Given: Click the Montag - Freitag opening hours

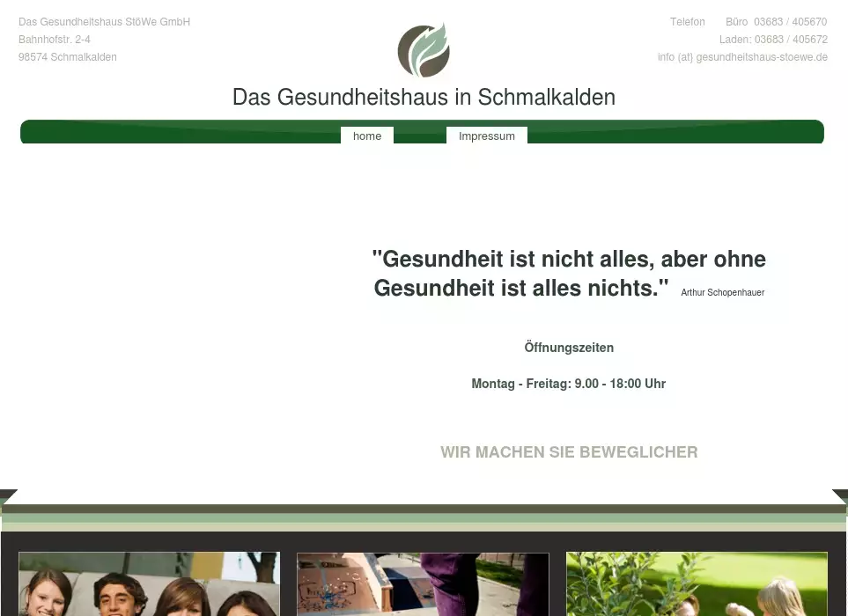Looking at the screenshot, I should 568,384.
